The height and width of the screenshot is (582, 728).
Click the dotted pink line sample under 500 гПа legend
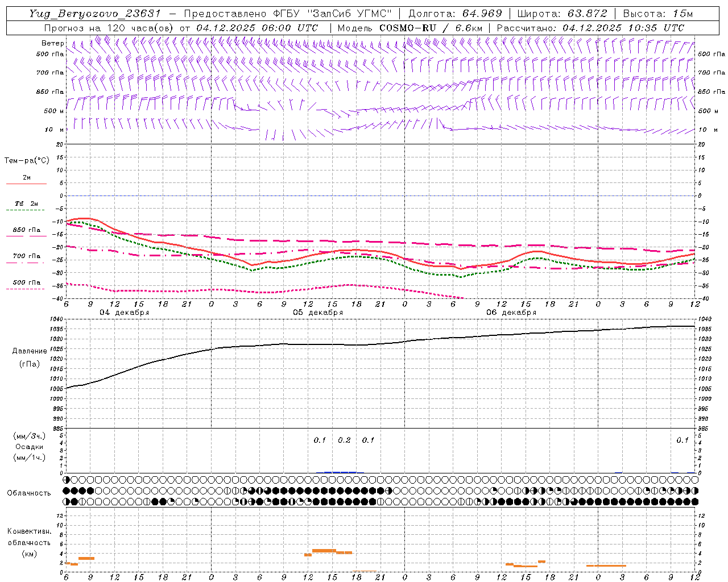click(25, 289)
